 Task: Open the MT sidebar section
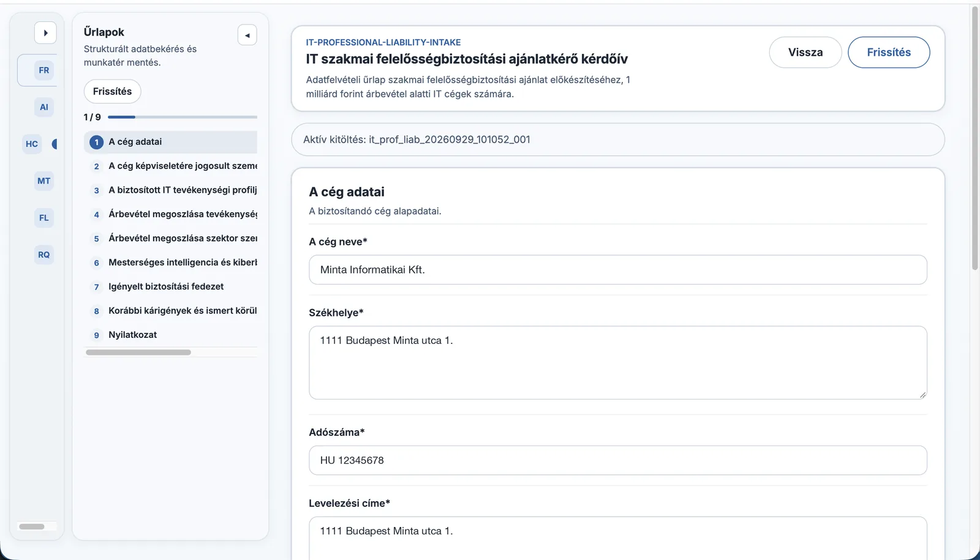click(44, 181)
